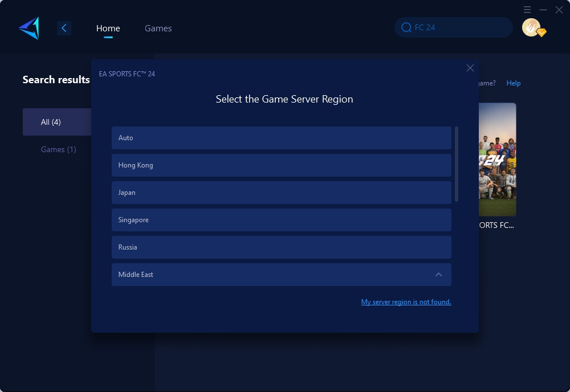This screenshot has width=570, height=392.
Task: Click the EA SPORTS FC™ 24 dialog title
Action: point(127,73)
